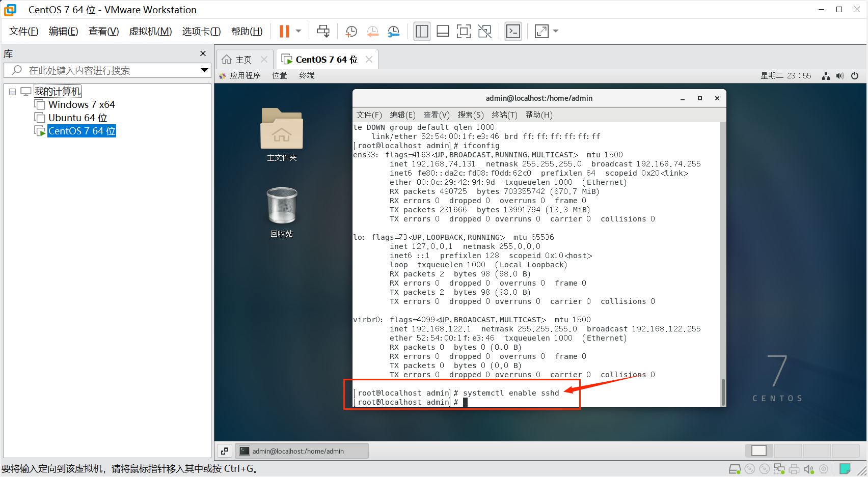The height and width of the screenshot is (477, 868).
Task: Open the 终端 menu in CentOS top panel
Action: pyautogui.click(x=307, y=75)
